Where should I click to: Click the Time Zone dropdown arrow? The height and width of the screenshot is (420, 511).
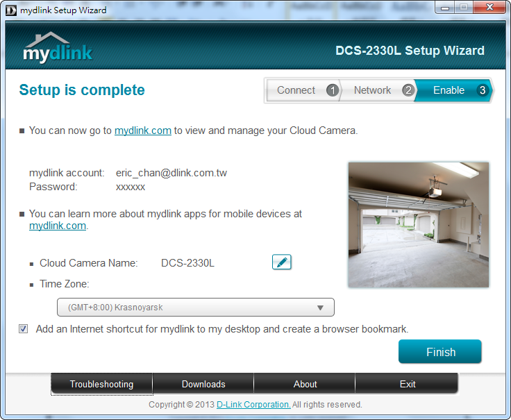click(x=320, y=308)
